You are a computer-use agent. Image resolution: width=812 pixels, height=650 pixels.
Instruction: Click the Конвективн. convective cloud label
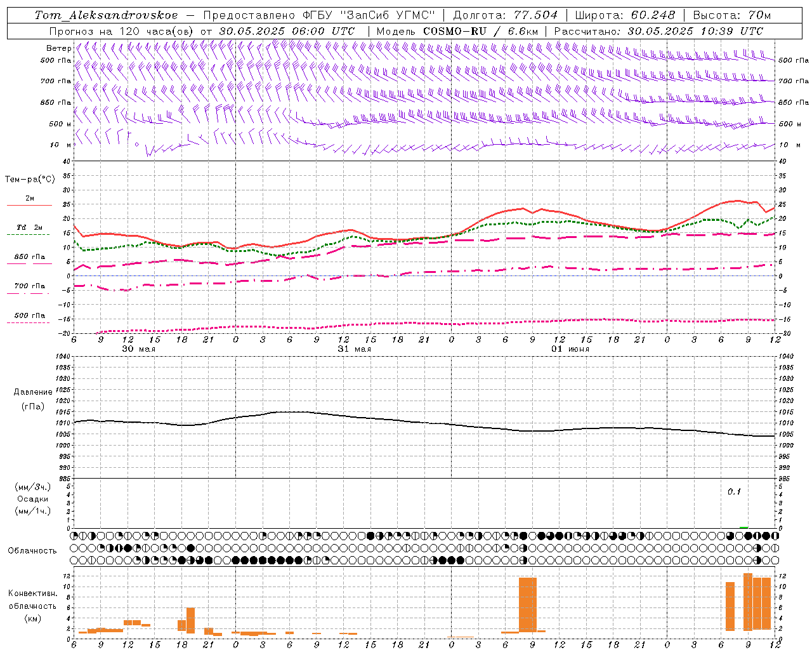click(32, 594)
